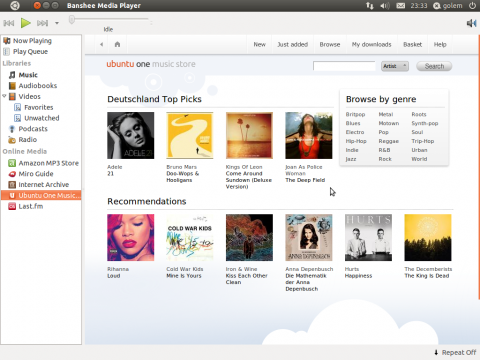Go back with the store back arrow
Viewport: 480px width, 360px height.
coord(101,44)
